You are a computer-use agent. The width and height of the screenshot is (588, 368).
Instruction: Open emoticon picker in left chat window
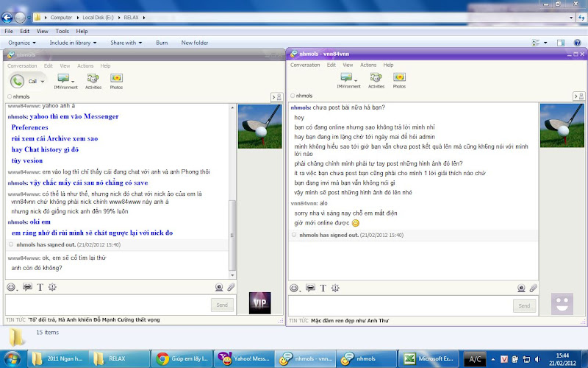(11, 287)
